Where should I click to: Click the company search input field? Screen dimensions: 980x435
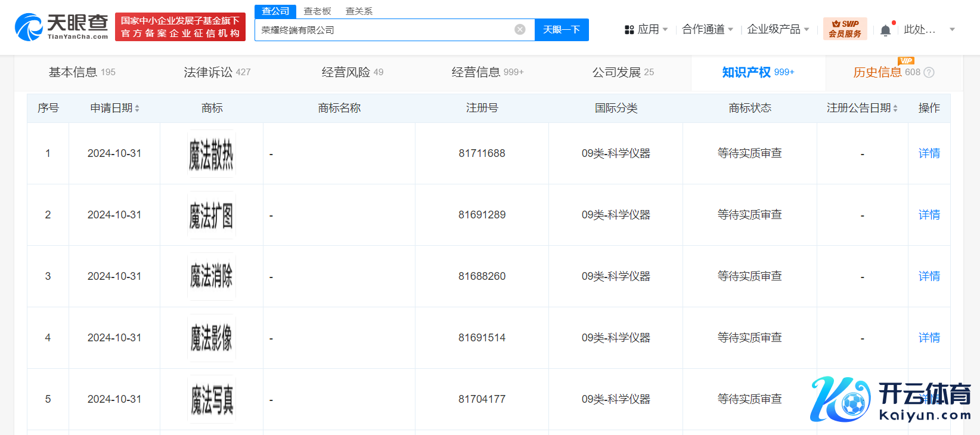click(384, 30)
